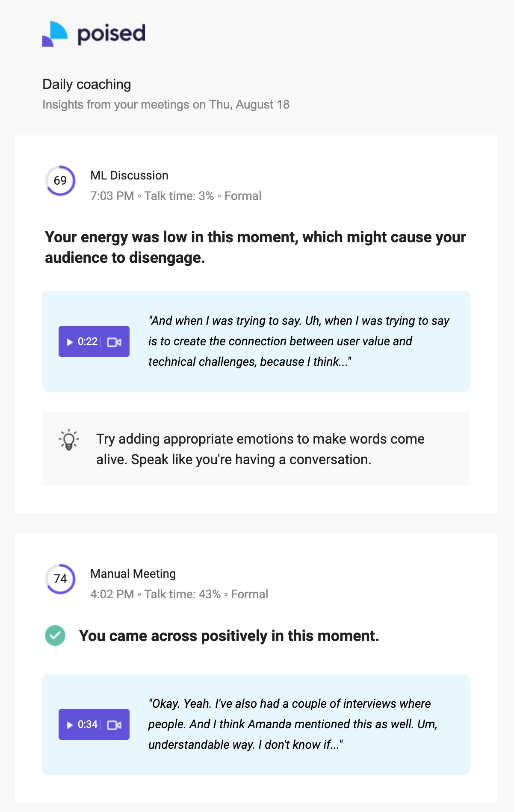The image size is (514, 812).
Task: Click the video camera icon on 0:22 clip
Action: tap(114, 342)
